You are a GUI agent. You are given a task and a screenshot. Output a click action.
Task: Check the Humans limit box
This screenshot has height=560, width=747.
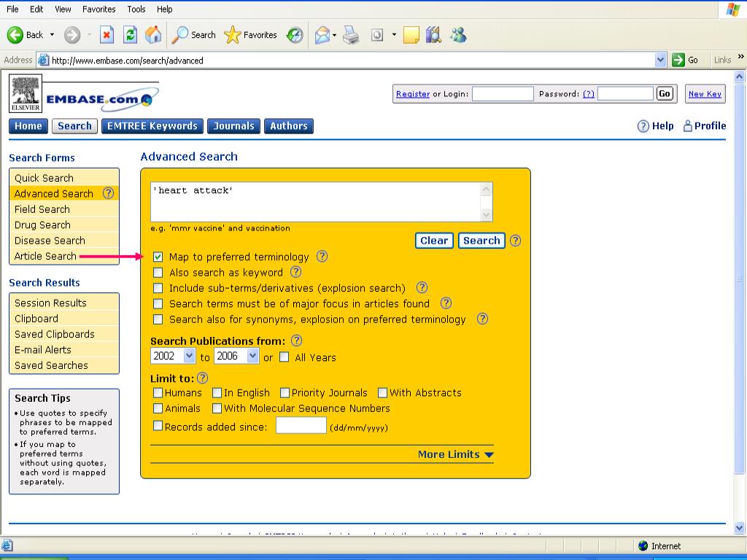click(x=158, y=393)
